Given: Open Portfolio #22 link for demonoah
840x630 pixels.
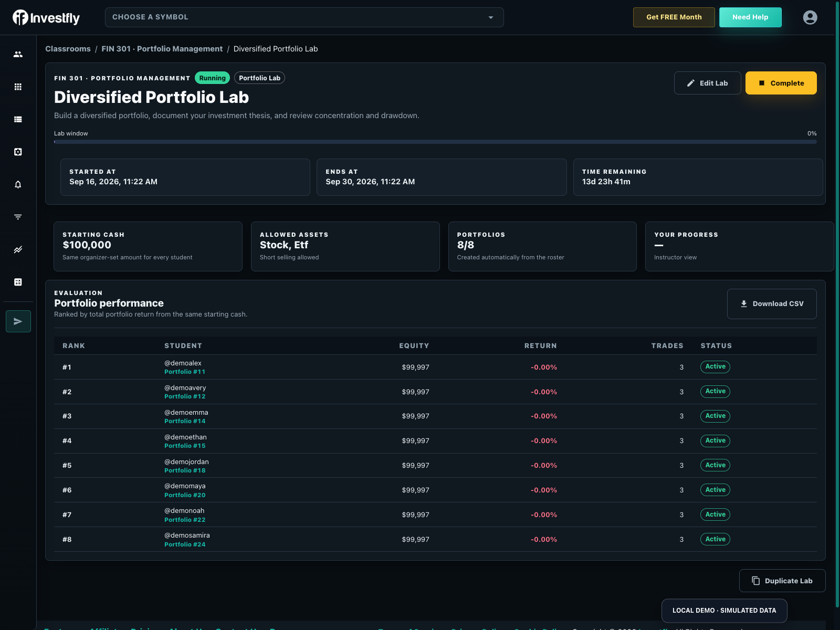Looking at the screenshot, I should (185, 520).
